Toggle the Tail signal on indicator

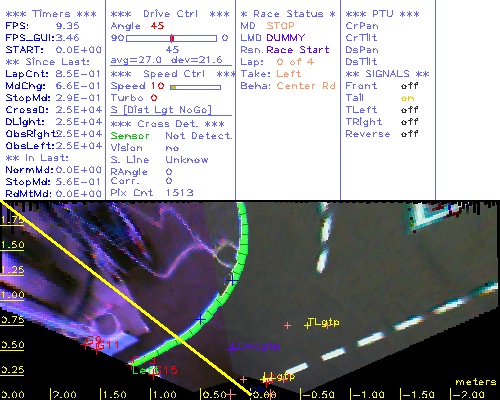[407, 98]
